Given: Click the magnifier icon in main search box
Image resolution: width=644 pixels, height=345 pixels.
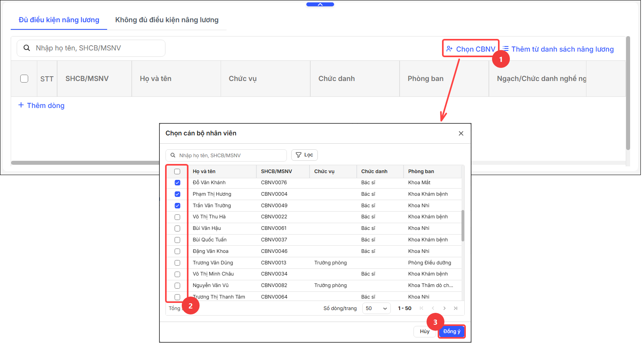Looking at the screenshot, I should coord(27,48).
